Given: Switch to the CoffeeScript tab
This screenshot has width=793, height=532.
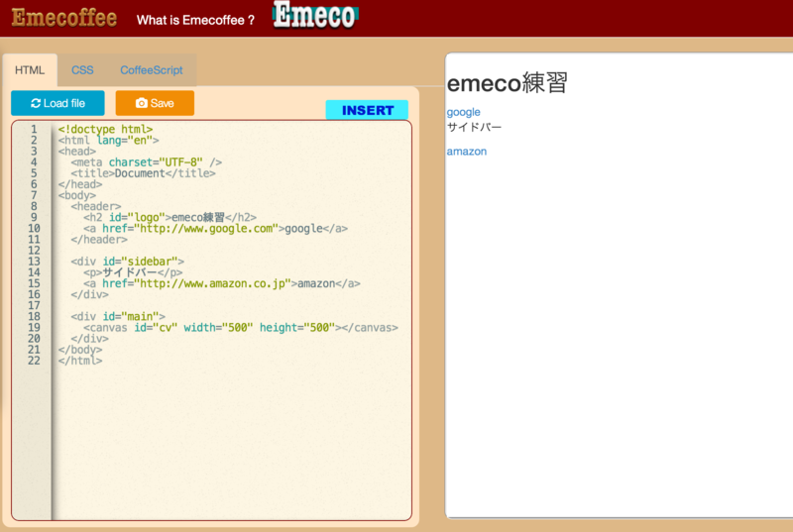Looking at the screenshot, I should pyautogui.click(x=152, y=70).
